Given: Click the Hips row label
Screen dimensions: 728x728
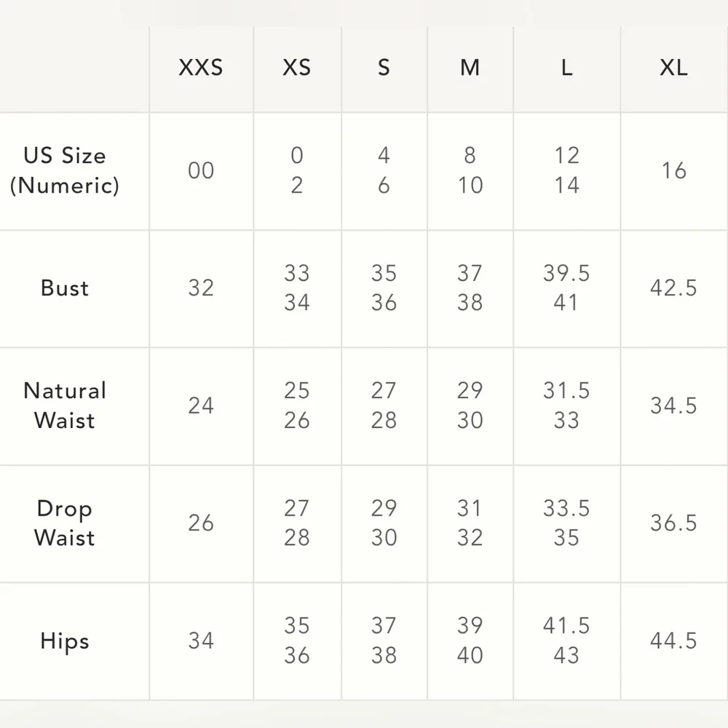Looking at the screenshot, I should [65, 641].
